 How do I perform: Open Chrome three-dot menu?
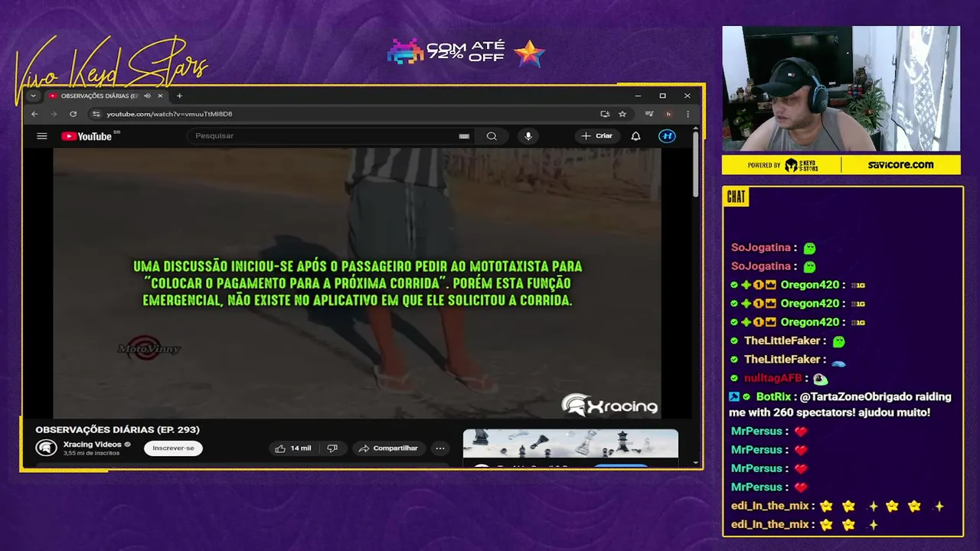(x=688, y=114)
